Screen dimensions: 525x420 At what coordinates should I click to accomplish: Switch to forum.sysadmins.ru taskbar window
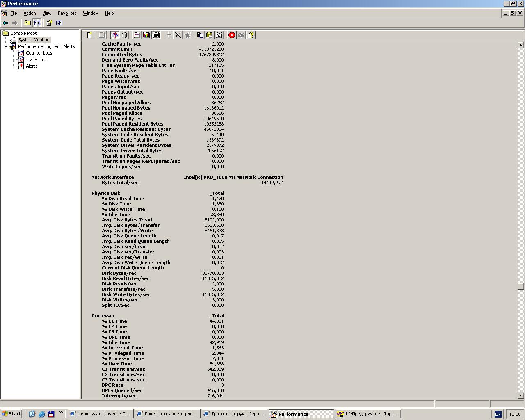click(x=100, y=414)
